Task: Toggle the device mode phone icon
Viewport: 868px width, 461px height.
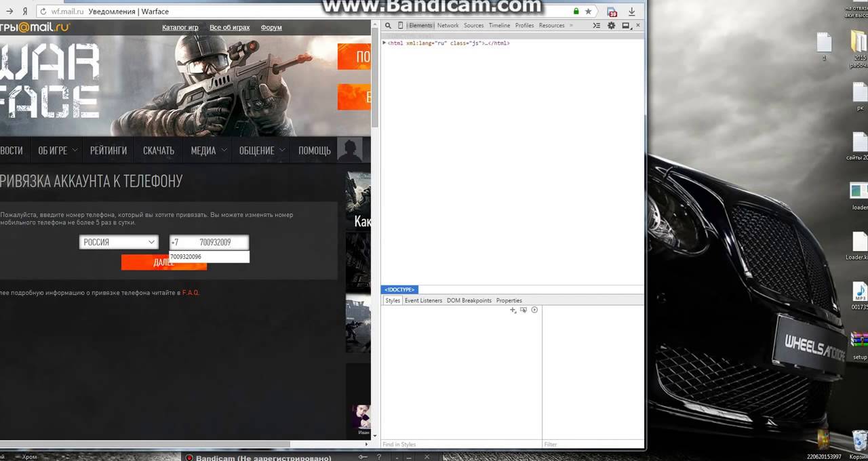Action: (x=400, y=26)
